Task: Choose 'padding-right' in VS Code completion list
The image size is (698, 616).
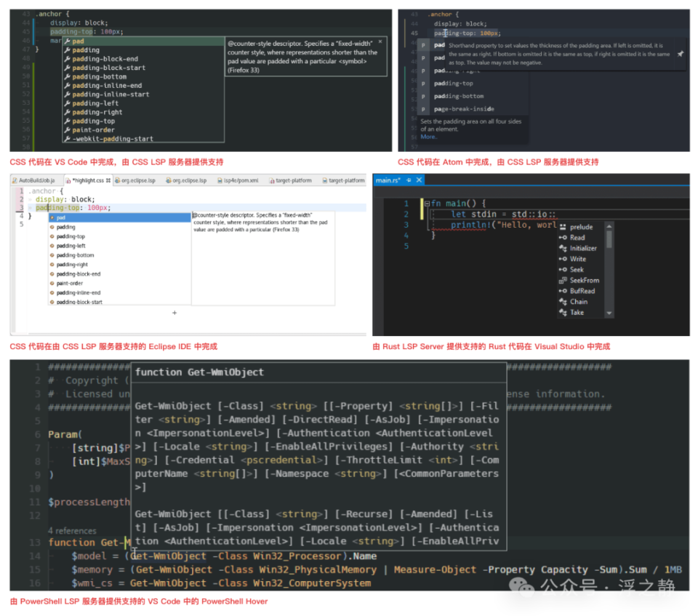Action: pyautogui.click(x=143, y=112)
